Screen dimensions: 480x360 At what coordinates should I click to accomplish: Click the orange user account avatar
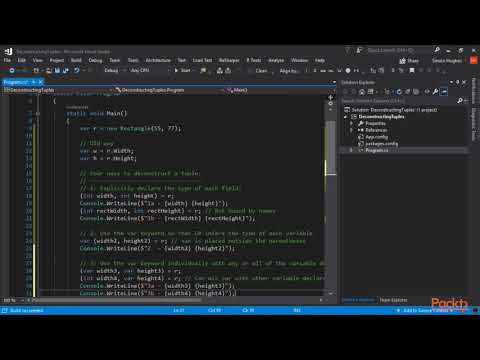[473, 60]
